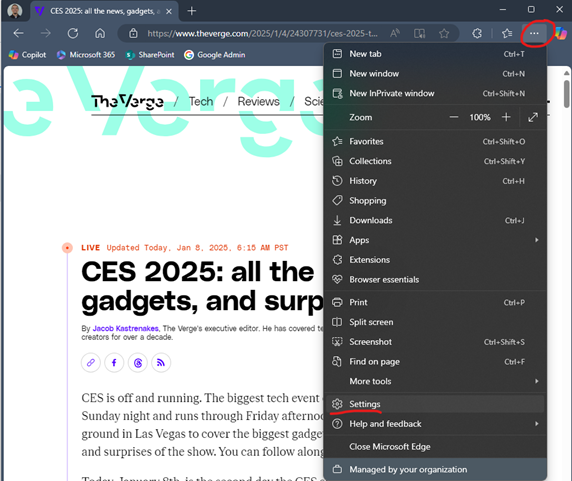572x481 pixels.
Task: Open Google Admin bookmark
Action: [214, 55]
